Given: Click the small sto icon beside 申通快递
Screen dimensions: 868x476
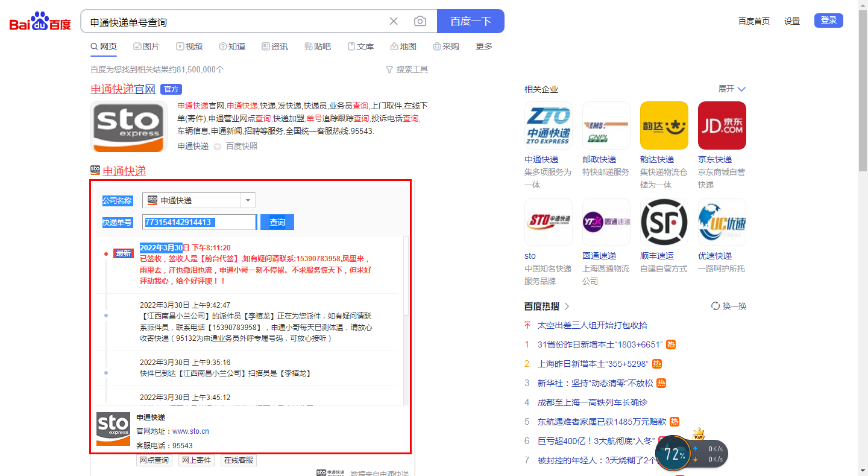Looking at the screenshot, I should coord(95,170).
